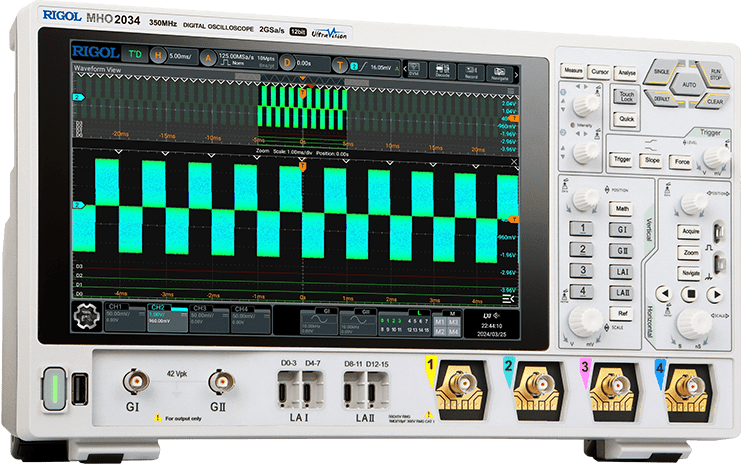Push the navigation play-forward button
The width and height of the screenshot is (741, 464).
pyautogui.click(x=716, y=295)
